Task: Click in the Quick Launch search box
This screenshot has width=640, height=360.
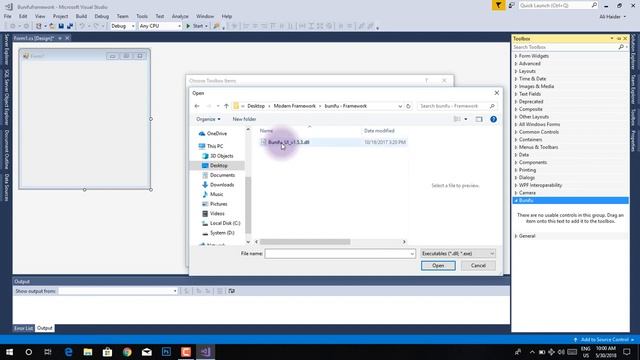Action: point(555,5)
